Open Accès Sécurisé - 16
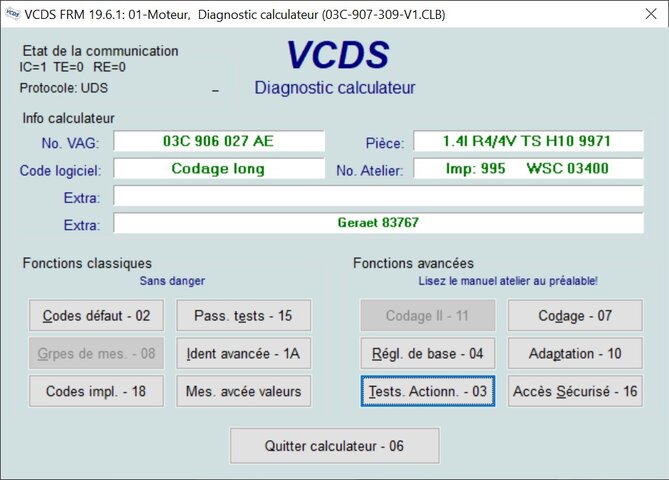This screenshot has height=480, width=669. (x=575, y=391)
